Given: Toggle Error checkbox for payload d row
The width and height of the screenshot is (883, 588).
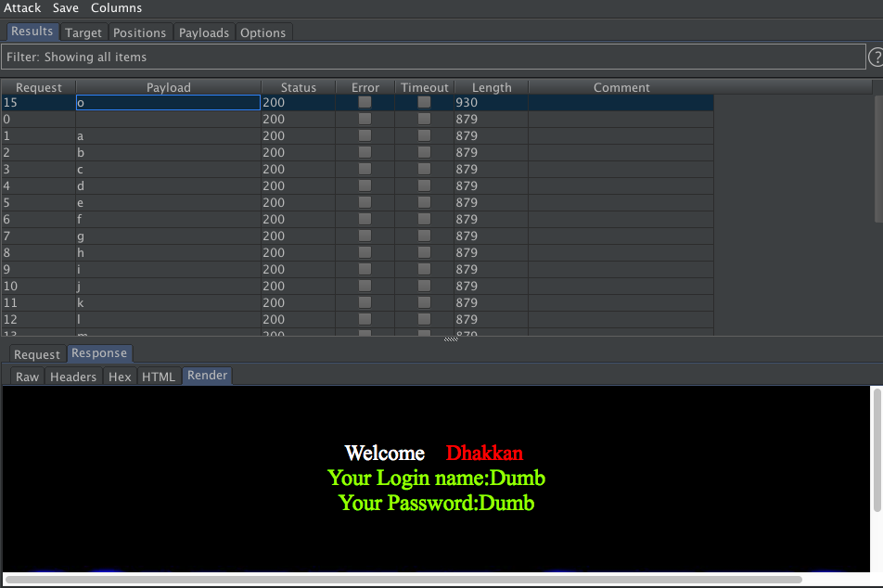Looking at the screenshot, I should tap(365, 185).
